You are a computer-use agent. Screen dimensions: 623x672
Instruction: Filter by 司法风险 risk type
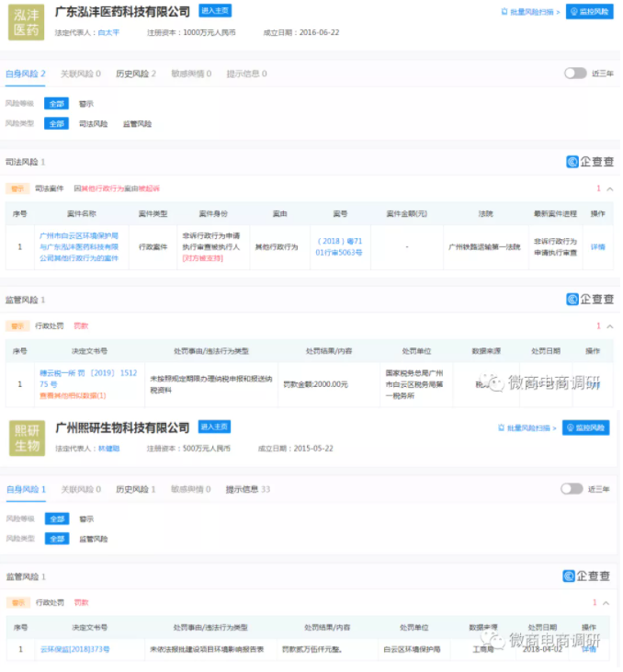94,124
